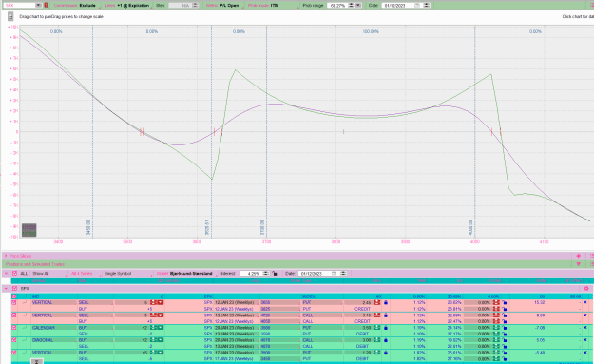594x364 pixels.
Task: Click the chart icon in the CALENDAR row
Action: point(25,328)
